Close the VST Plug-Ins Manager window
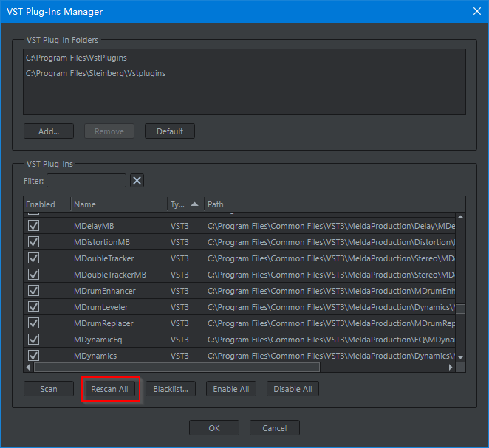Viewport: 489px width, 448px height. [x=475, y=11]
